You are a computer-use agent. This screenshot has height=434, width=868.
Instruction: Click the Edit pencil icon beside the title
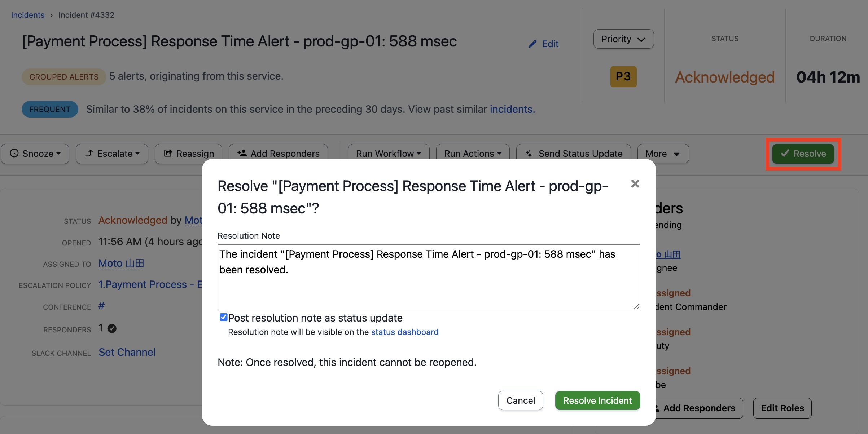[x=532, y=44]
